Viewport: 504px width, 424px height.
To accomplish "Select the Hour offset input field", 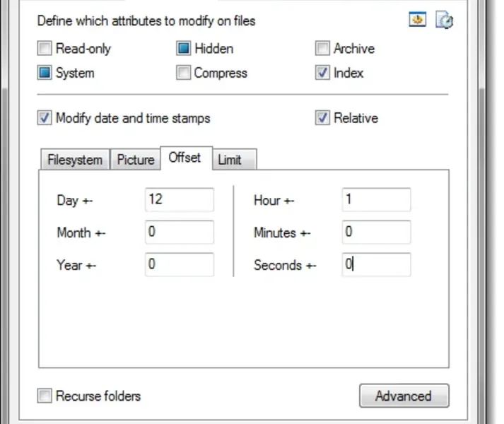I will (x=375, y=200).
